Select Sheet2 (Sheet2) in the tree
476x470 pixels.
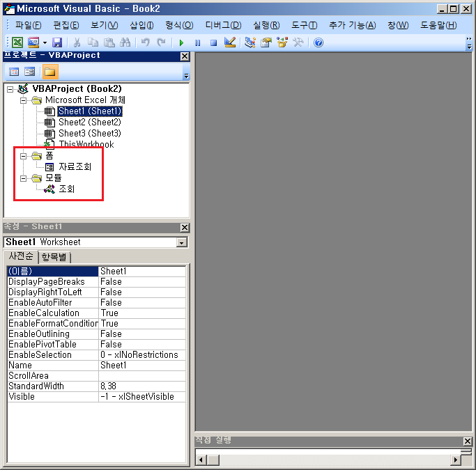click(x=89, y=123)
